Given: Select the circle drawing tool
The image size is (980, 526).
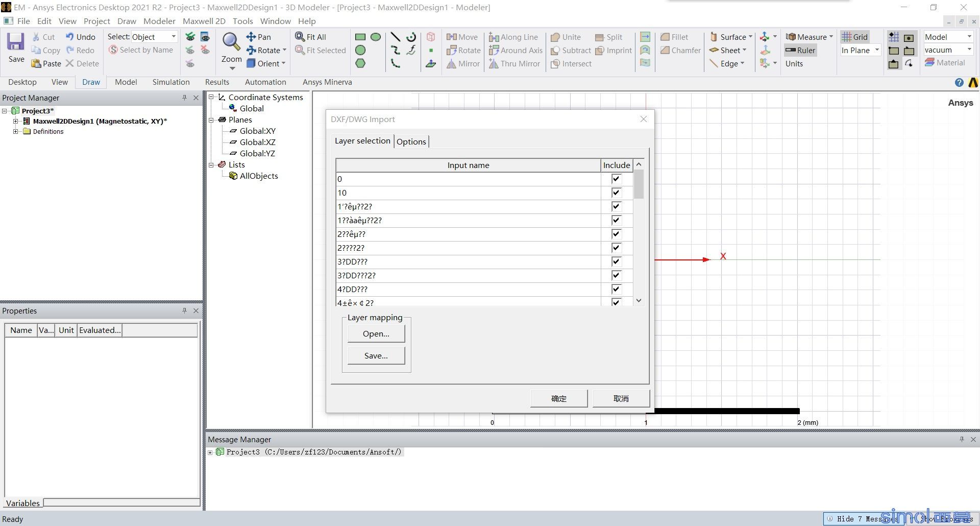Looking at the screenshot, I should tap(360, 50).
